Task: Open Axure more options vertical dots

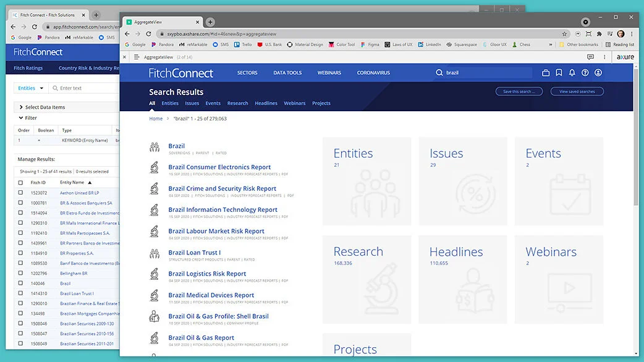Action: click(x=604, y=57)
